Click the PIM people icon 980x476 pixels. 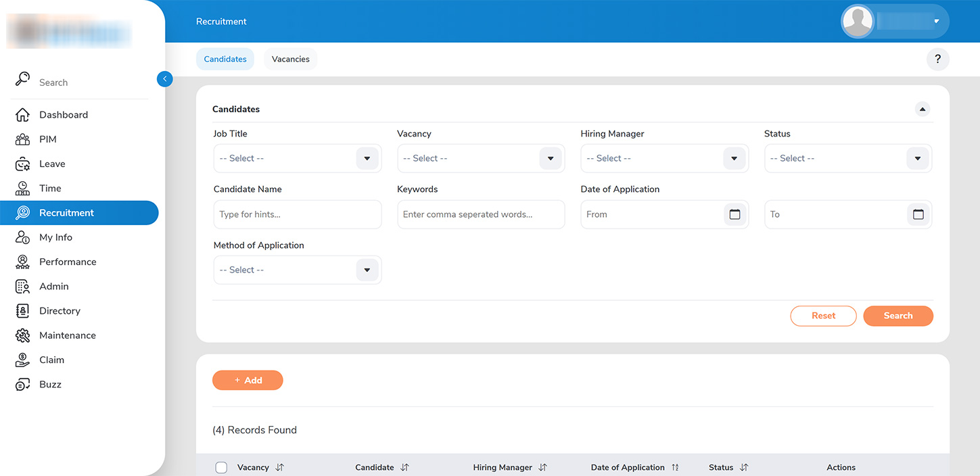click(x=22, y=139)
